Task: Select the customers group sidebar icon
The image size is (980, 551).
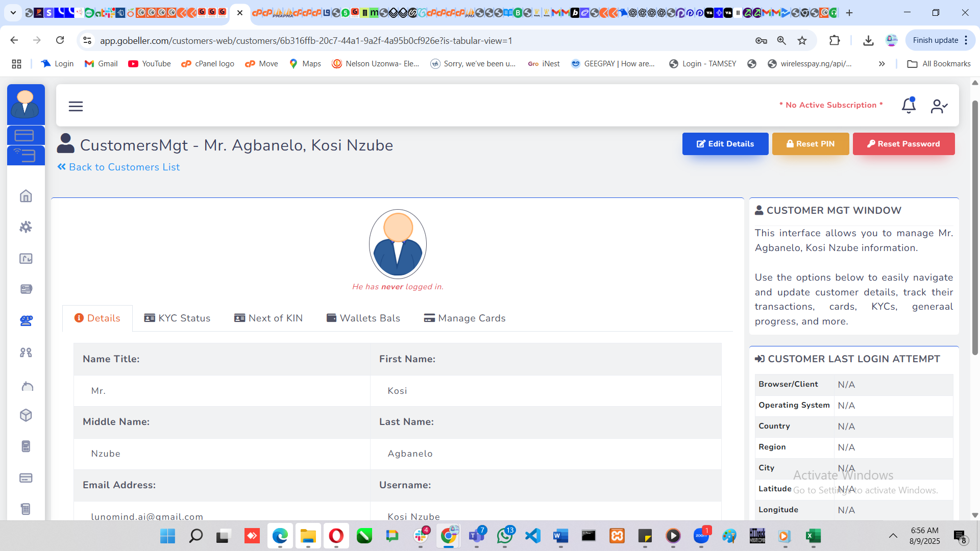Action: [26, 321]
